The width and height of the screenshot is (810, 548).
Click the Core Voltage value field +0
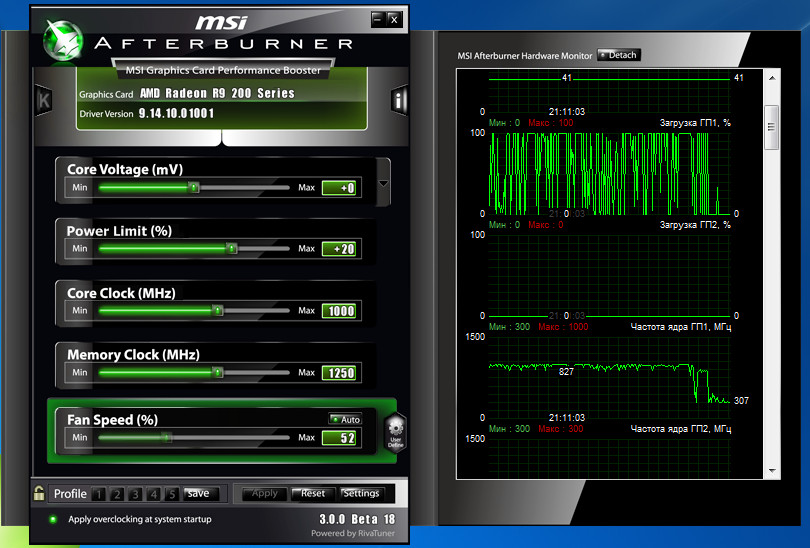click(x=339, y=188)
